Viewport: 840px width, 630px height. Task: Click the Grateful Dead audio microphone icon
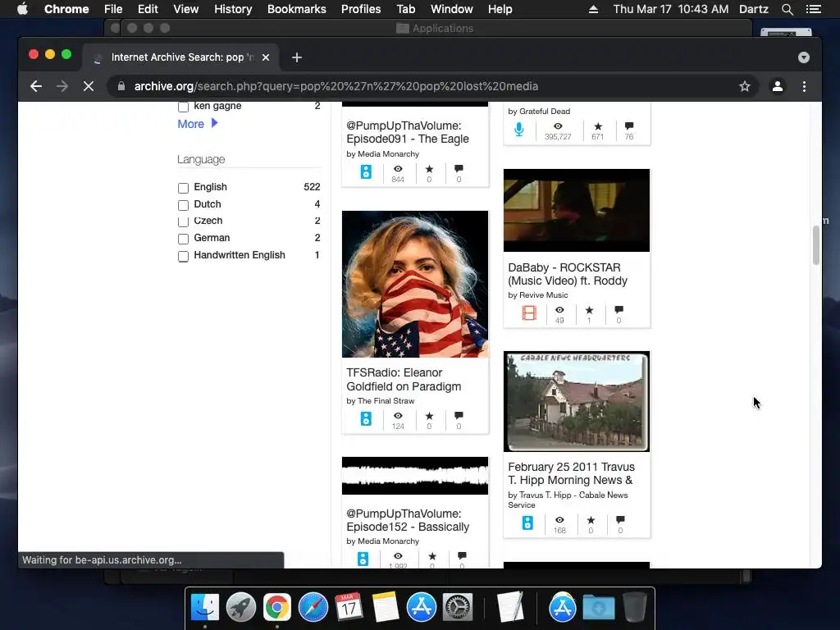[x=519, y=130]
